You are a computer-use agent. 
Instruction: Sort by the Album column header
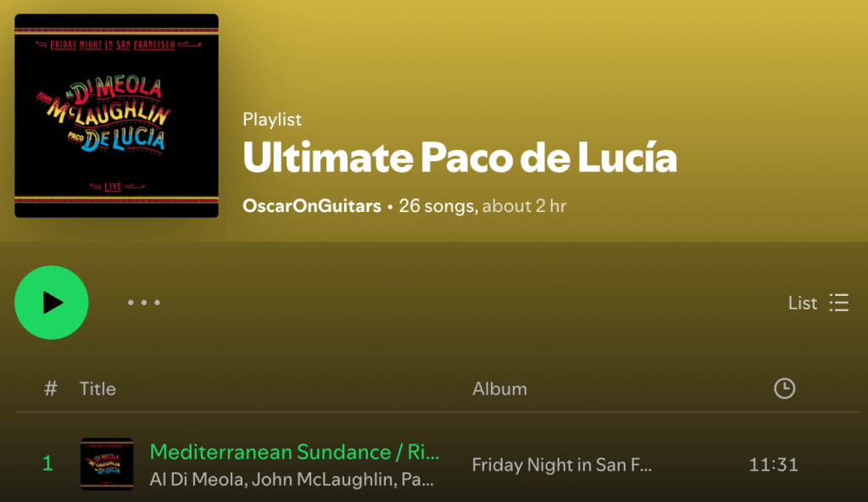(x=499, y=388)
